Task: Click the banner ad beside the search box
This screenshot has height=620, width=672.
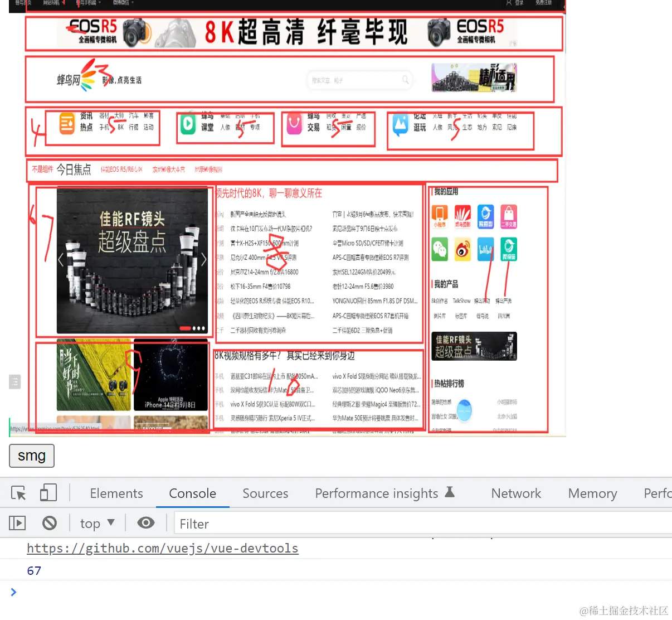Action: click(x=474, y=77)
